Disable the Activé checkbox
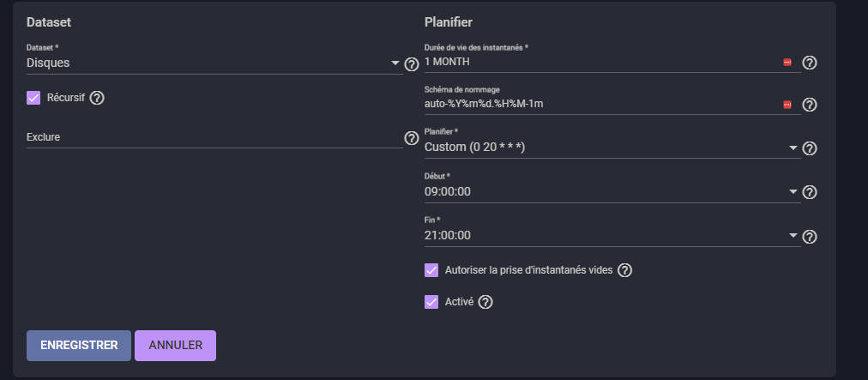 coord(431,302)
